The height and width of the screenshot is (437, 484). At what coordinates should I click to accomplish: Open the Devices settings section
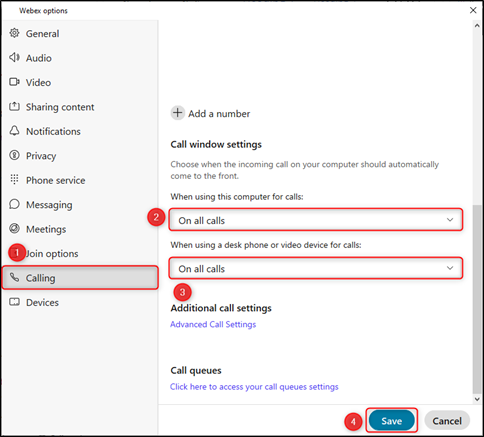coord(80,302)
